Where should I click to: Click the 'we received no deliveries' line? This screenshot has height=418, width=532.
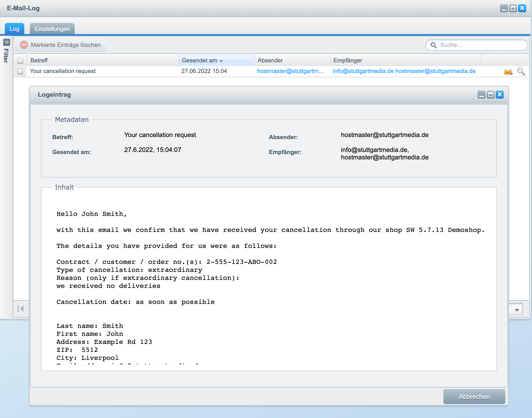tap(108, 286)
